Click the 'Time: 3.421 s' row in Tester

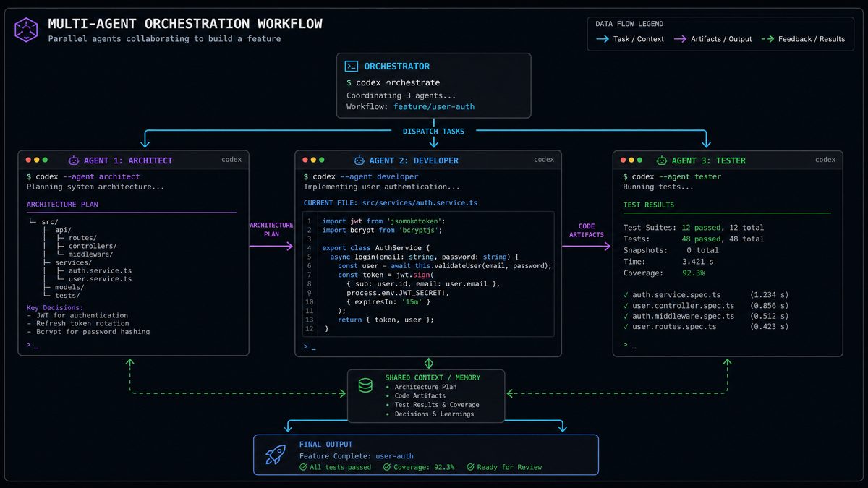tap(668, 262)
